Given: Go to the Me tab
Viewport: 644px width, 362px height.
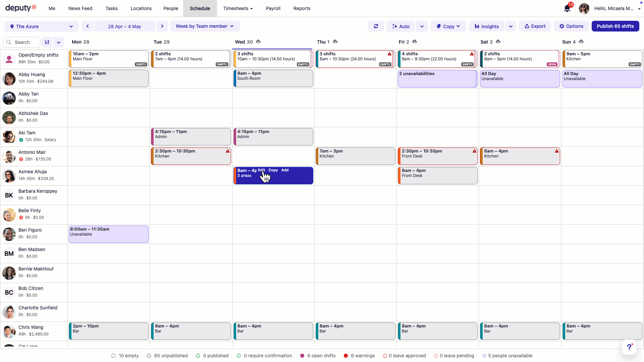Looking at the screenshot, I should [52, 8].
